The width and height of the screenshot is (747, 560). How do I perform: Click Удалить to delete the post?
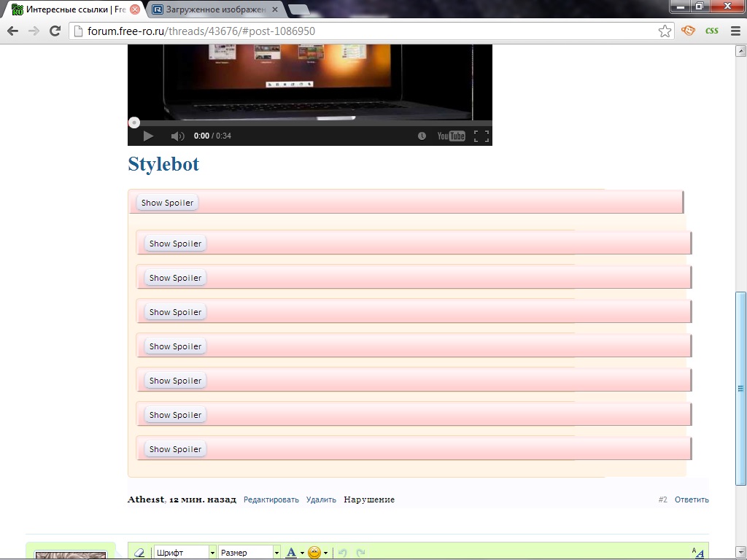(321, 499)
